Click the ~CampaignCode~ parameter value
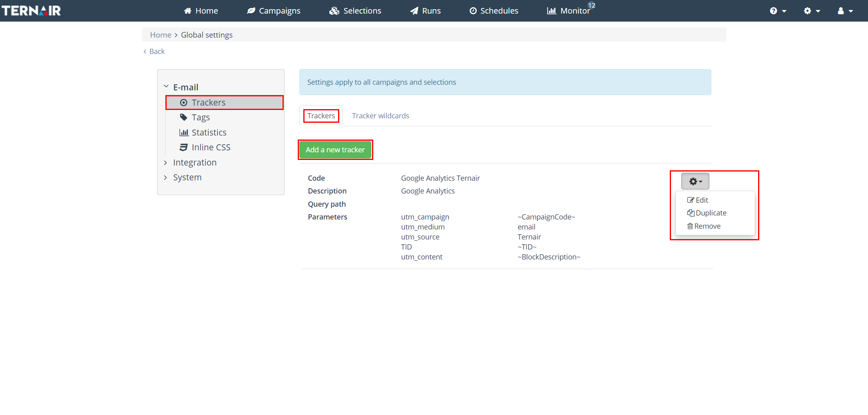Viewport: 868px width, 415px height. (546, 217)
